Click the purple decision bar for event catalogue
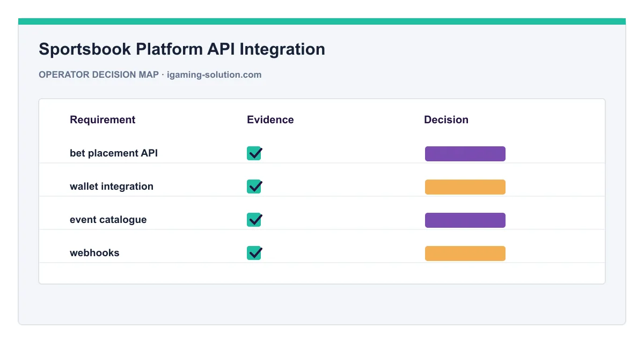This screenshot has width=644, height=343. pyautogui.click(x=465, y=220)
